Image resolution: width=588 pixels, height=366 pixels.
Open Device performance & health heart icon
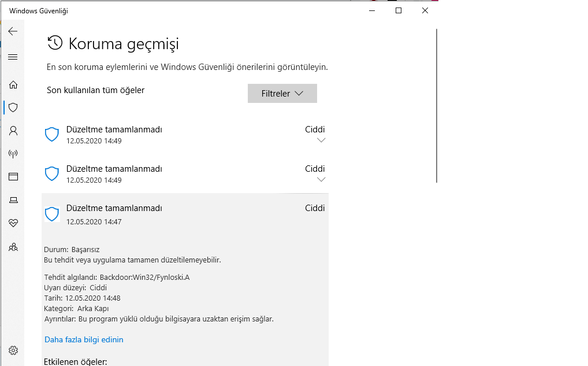(13, 223)
